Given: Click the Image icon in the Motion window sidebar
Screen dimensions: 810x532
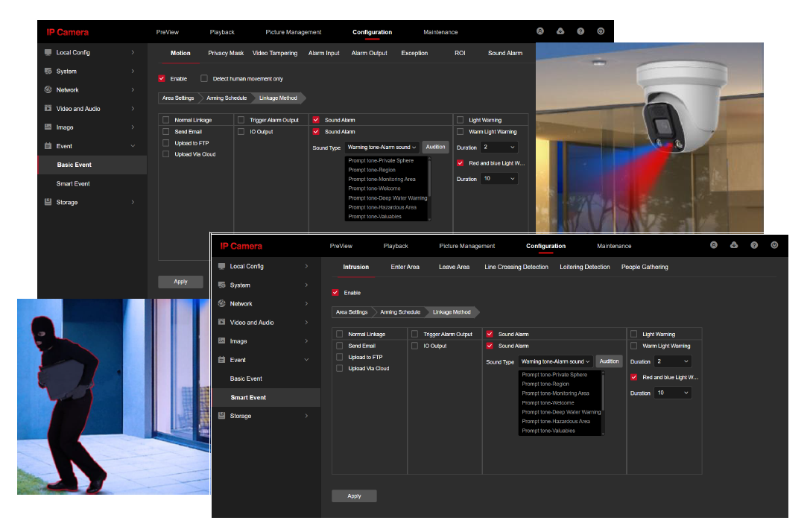Looking at the screenshot, I should pyautogui.click(x=48, y=127).
